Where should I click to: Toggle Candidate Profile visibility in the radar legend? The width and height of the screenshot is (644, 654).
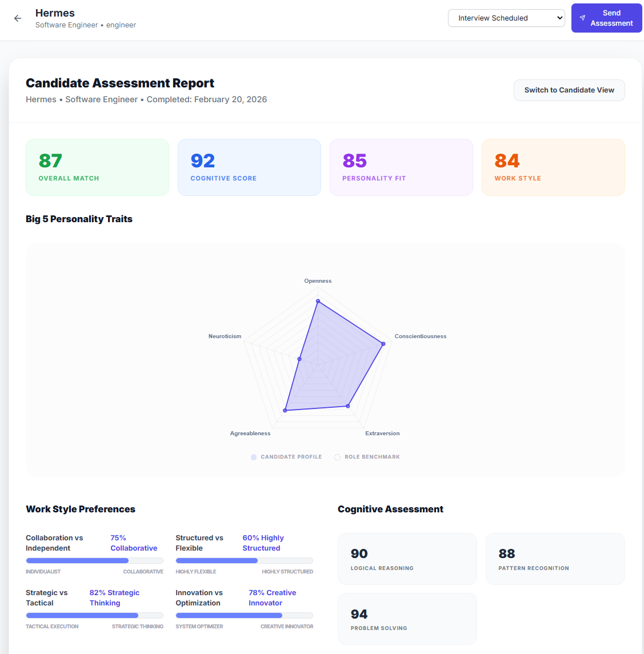pyautogui.click(x=286, y=456)
